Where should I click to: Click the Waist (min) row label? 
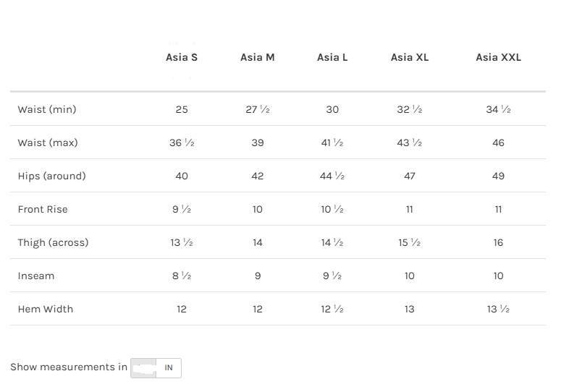(x=47, y=109)
